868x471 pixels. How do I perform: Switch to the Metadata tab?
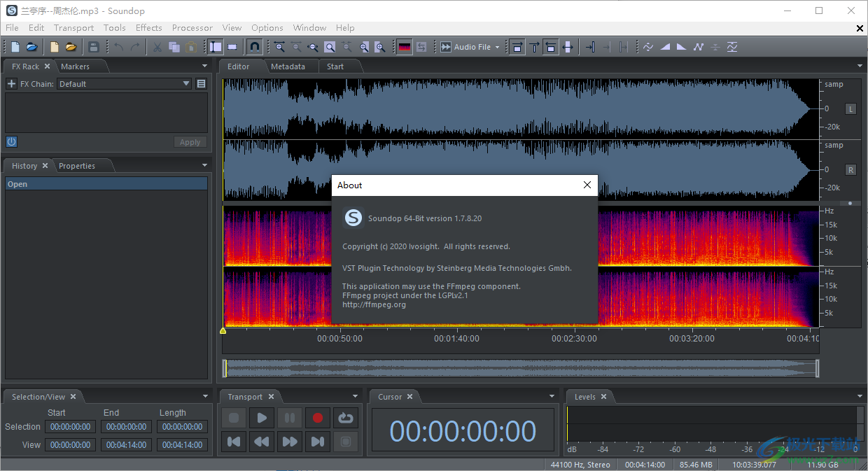tap(288, 66)
